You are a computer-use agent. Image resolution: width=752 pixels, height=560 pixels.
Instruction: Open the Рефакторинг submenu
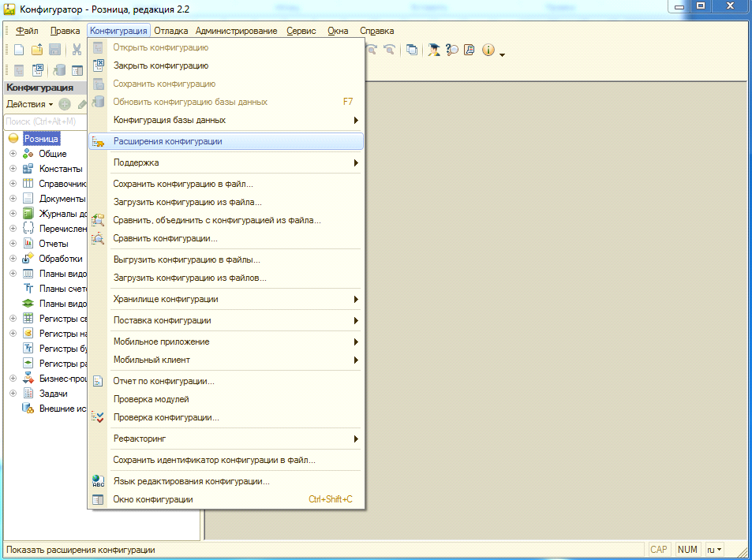tap(226, 439)
